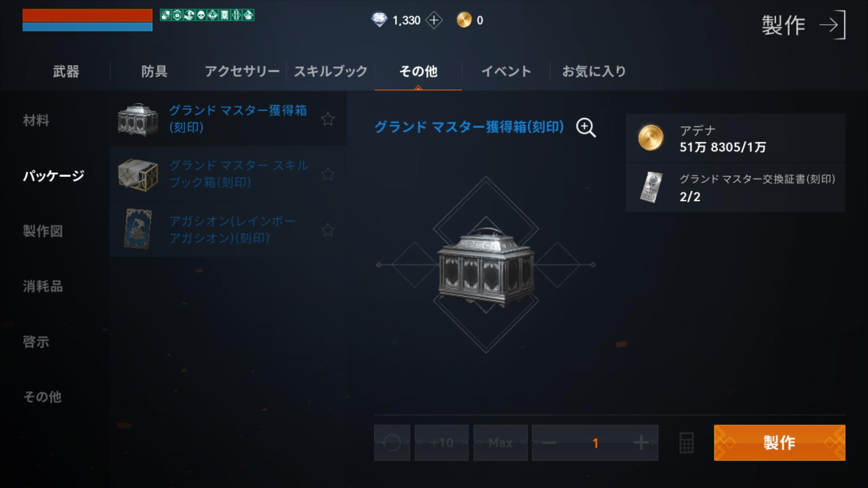Screen dimensions: 868x488
Task: Increase craft quantity with plus button
Action: coord(641,443)
